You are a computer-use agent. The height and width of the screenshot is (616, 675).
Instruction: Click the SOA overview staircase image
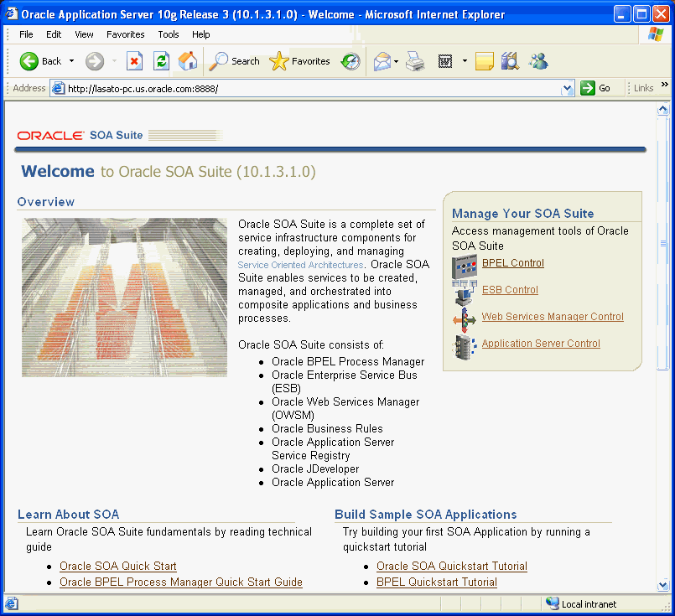point(124,298)
